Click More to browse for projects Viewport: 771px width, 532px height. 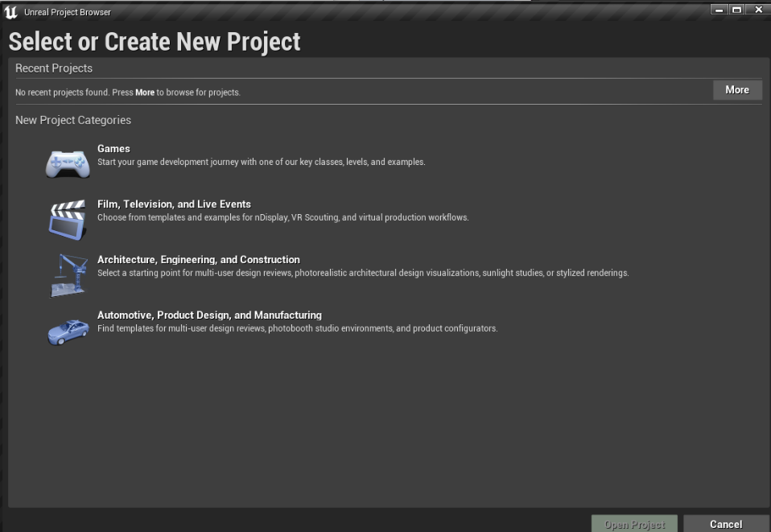pyautogui.click(x=737, y=90)
